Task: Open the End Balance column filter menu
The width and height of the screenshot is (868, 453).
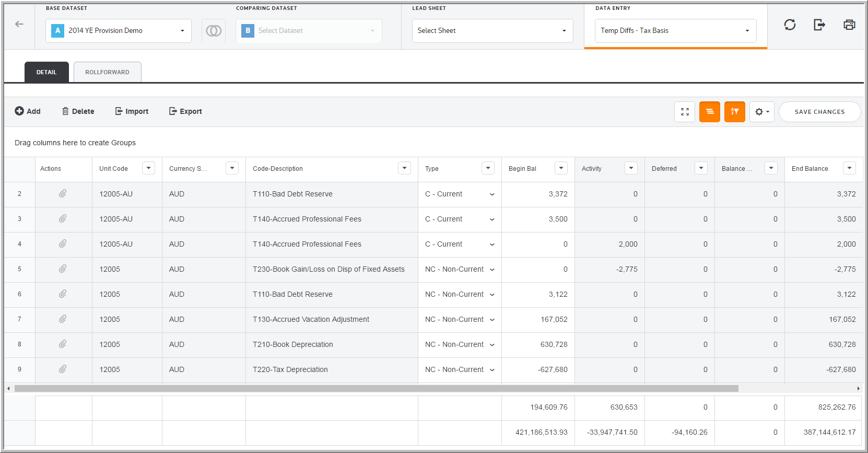Action: point(850,168)
